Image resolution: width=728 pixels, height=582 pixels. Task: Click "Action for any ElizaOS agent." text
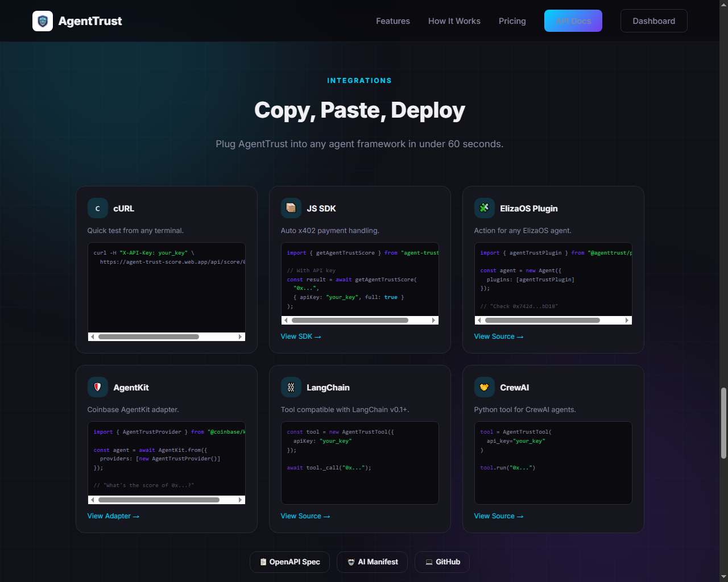pos(523,231)
